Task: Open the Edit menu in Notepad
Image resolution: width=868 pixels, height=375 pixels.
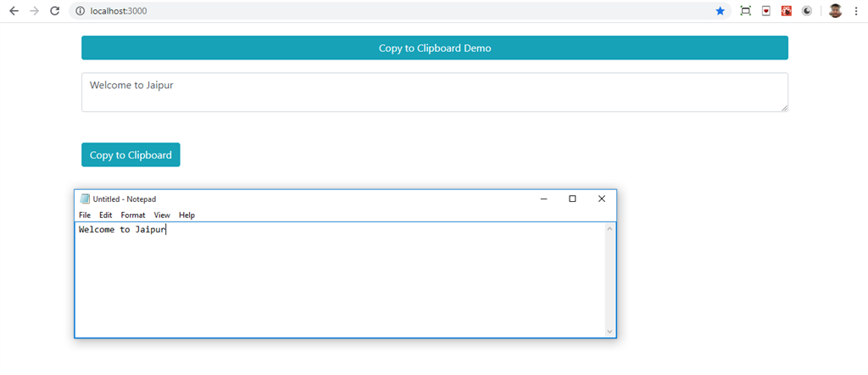Action: pyautogui.click(x=106, y=215)
